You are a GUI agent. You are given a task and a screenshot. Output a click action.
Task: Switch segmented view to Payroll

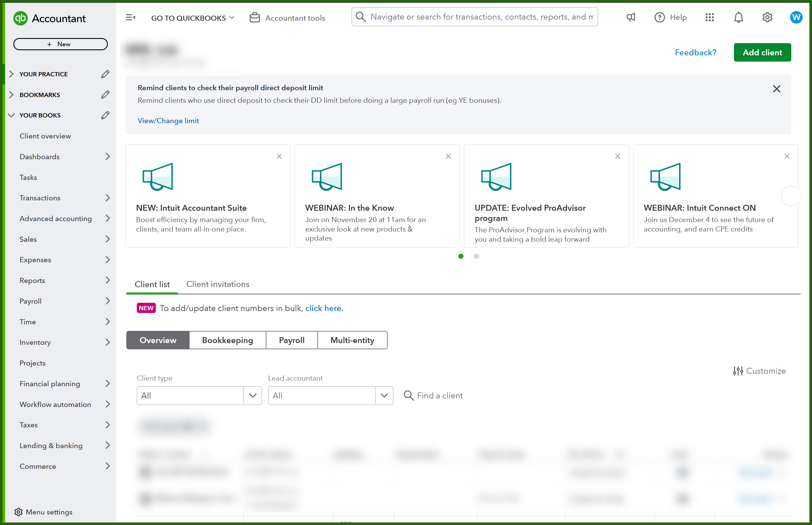(291, 340)
